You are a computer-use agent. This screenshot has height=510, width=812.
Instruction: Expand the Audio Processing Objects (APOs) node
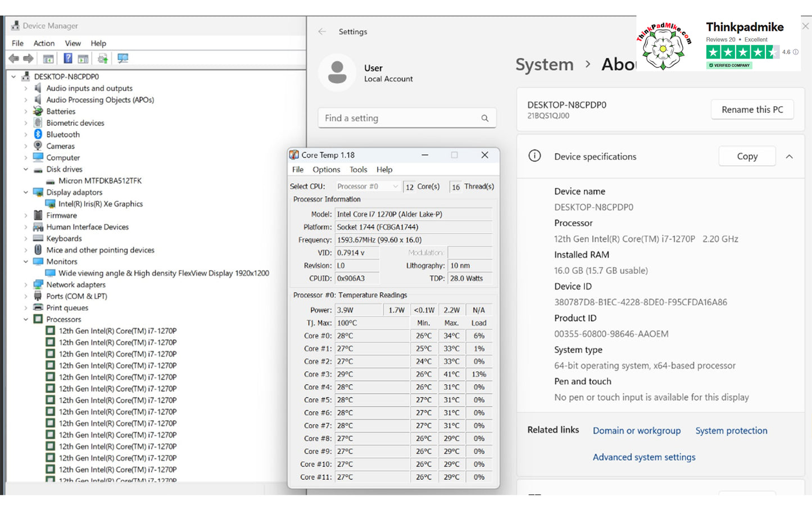coord(26,100)
